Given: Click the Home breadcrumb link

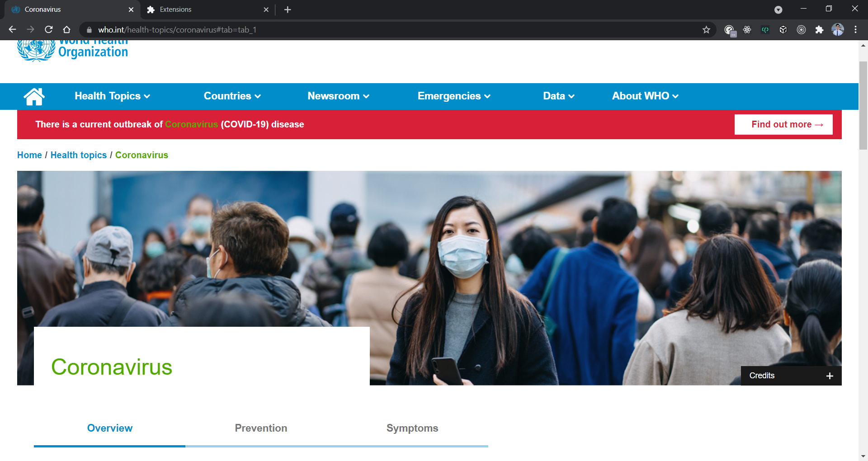Looking at the screenshot, I should pos(29,155).
